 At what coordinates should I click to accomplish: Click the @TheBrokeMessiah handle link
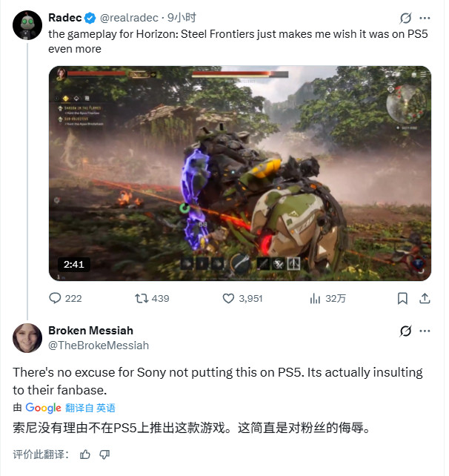99,345
